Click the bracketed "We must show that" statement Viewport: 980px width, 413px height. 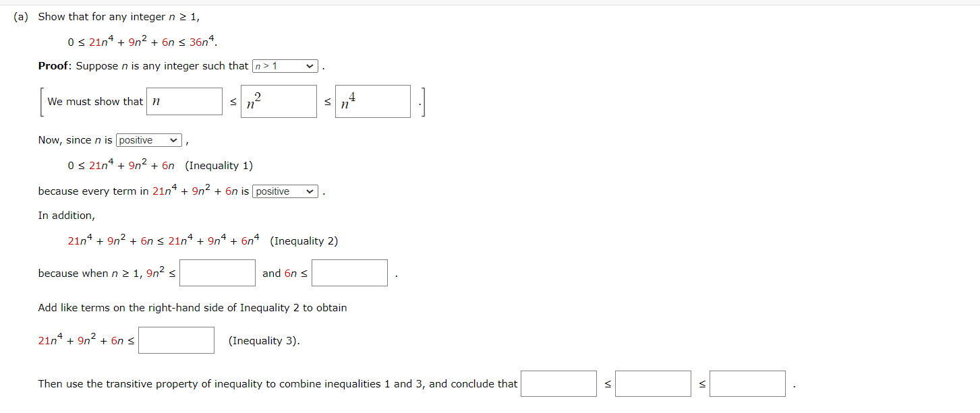[x=95, y=101]
